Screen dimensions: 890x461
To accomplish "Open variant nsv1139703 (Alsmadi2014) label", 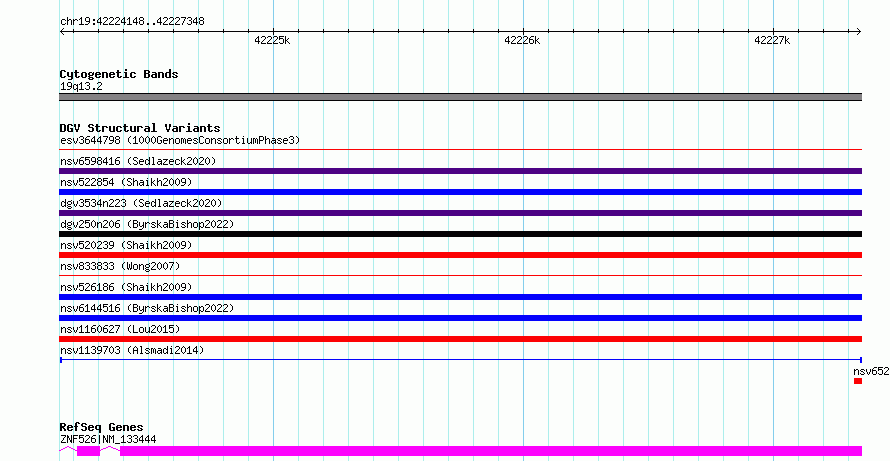I will (132, 350).
